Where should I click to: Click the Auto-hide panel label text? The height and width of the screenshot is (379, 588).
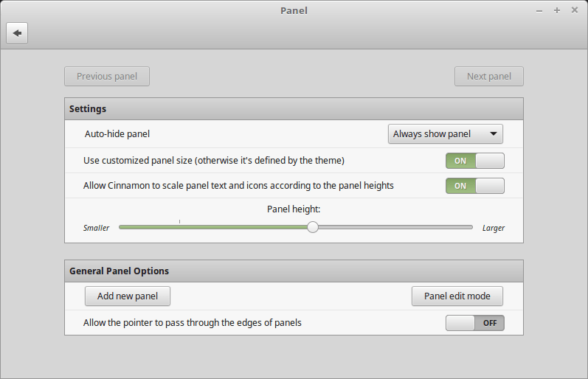pyautogui.click(x=117, y=134)
